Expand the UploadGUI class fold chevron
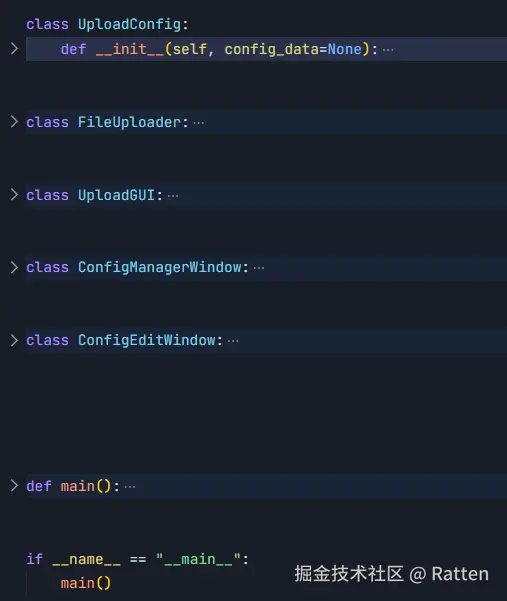 pos(14,195)
